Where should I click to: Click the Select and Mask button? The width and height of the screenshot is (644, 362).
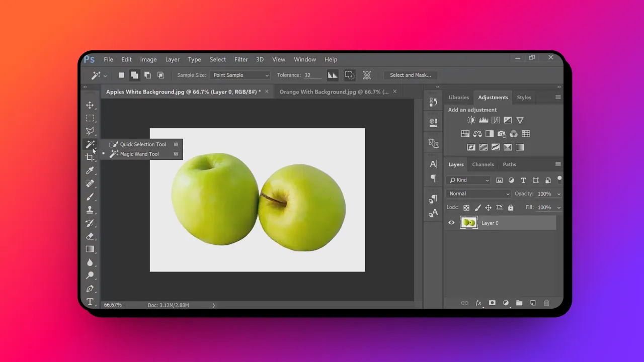click(411, 75)
